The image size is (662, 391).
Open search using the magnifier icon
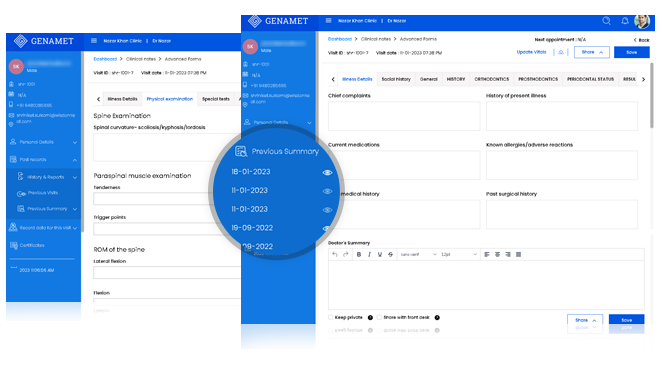606,21
